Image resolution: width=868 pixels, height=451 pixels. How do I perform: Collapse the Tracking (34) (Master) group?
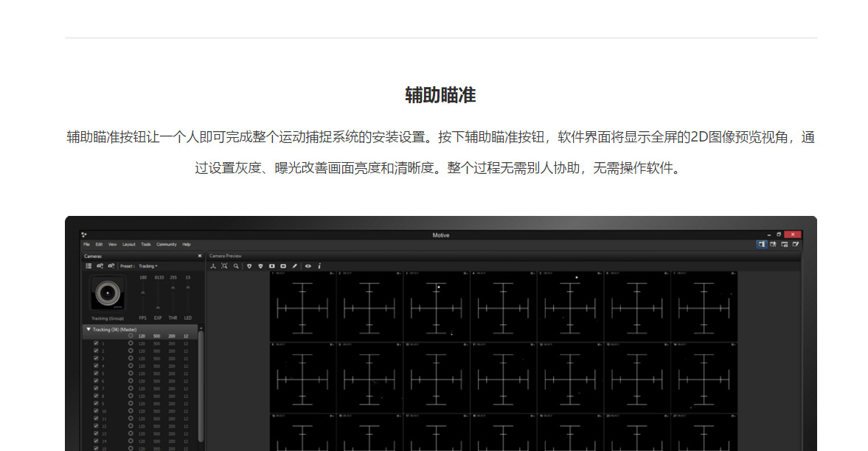point(88,329)
